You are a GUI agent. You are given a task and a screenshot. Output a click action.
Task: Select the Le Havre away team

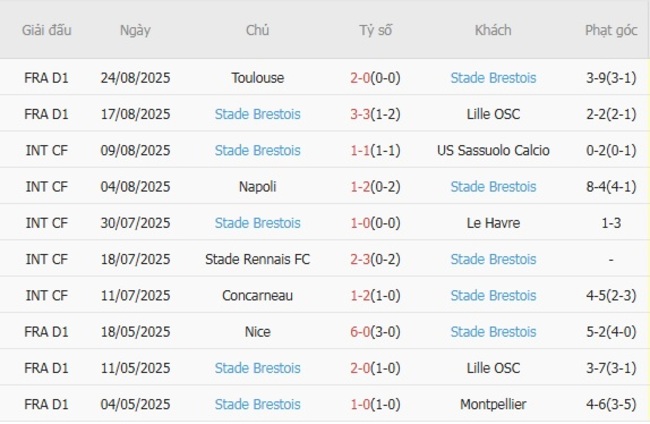coord(493,223)
